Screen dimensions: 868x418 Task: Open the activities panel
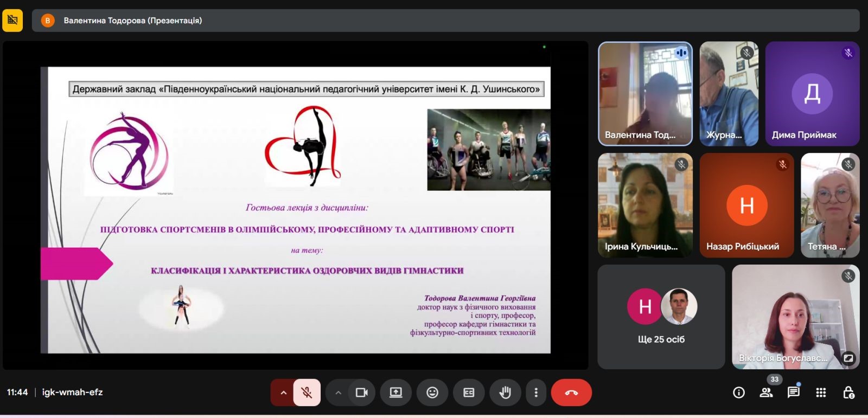(821, 393)
